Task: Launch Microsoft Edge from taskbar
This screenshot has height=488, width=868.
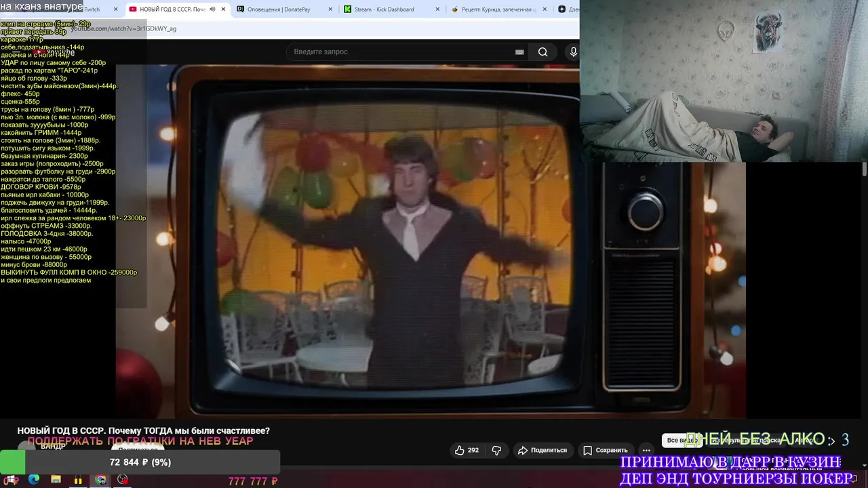Action: point(34,480)
